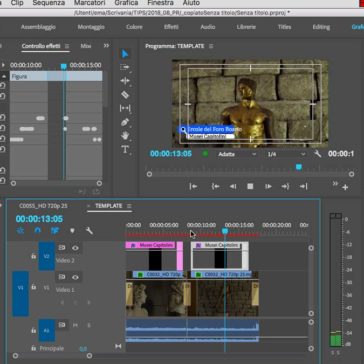Mute the A1 audio track
The width and height of the screenshot is (364, 364).
pos(75,325)
